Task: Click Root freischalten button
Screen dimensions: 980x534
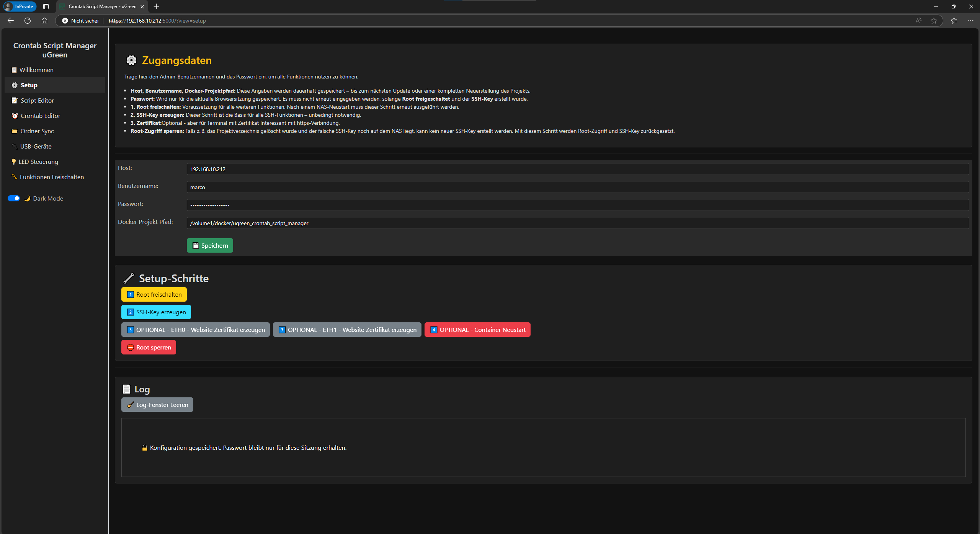Action: (x=154, y=294)
